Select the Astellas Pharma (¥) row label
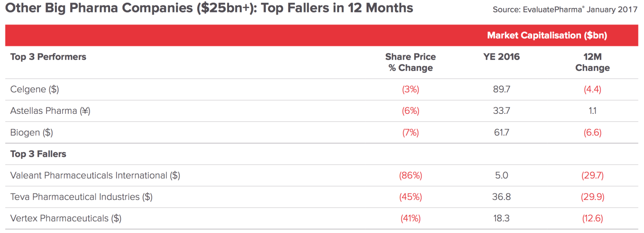Viewport: 644px width, 233px height. pyautogui.click(x=50, y=111)
